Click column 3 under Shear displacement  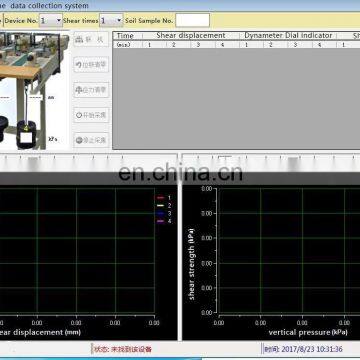click(x=198, y=44)
